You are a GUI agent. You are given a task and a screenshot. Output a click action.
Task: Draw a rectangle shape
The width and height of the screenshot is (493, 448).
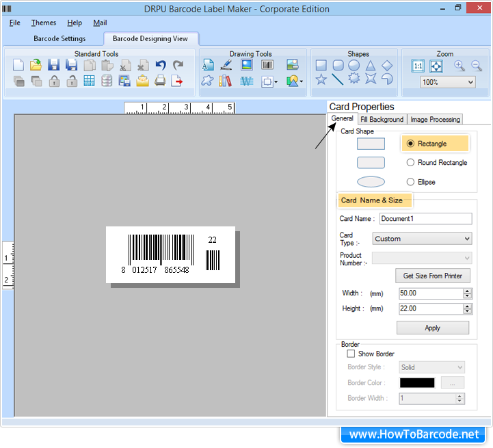point(321,65)
